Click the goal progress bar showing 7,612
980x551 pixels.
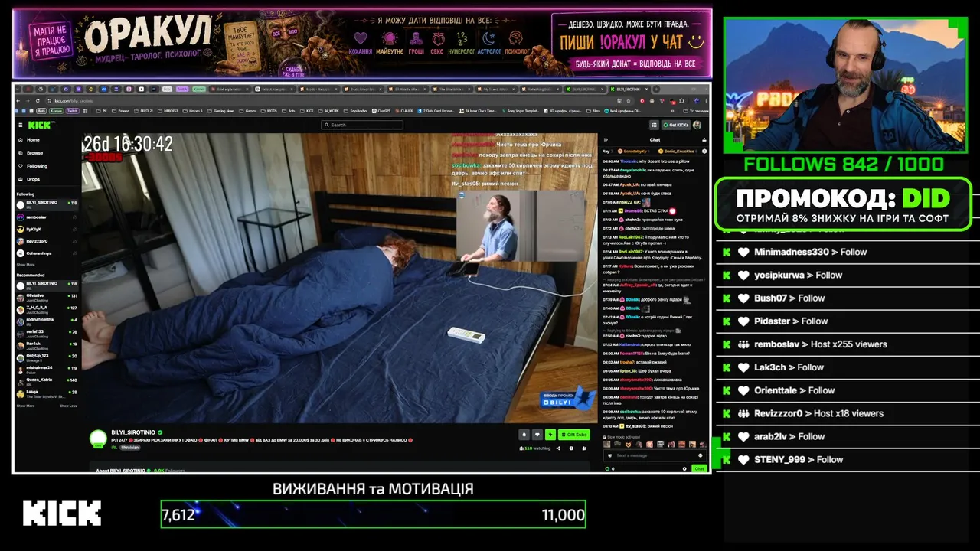pos(373,514)
